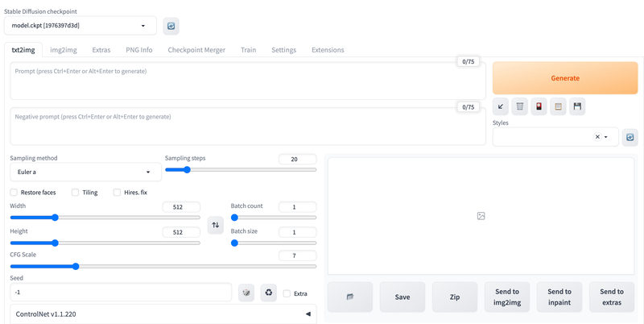
Task: Click the Seed input field
Action: tap(122, 293)
